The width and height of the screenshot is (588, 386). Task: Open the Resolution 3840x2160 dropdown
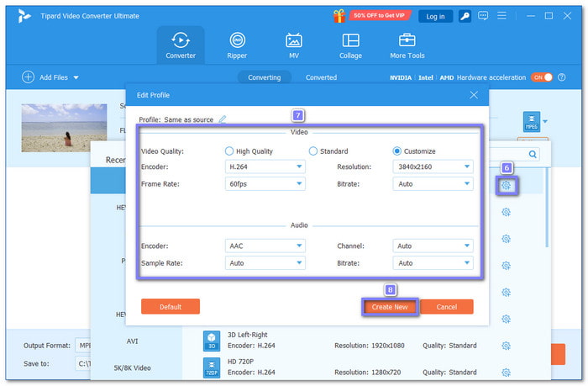point(433,167)
